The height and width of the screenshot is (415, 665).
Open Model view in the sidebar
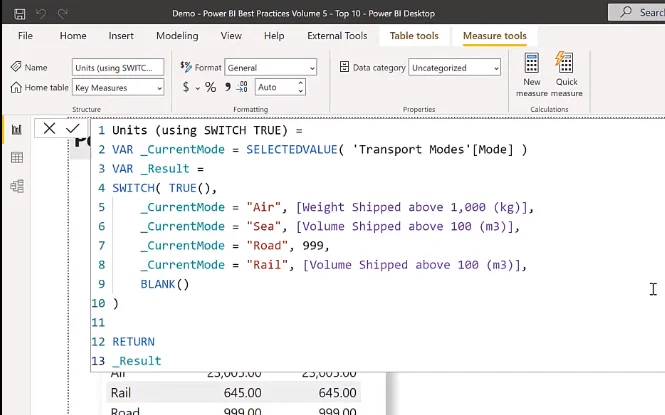(x=17, y=186)
